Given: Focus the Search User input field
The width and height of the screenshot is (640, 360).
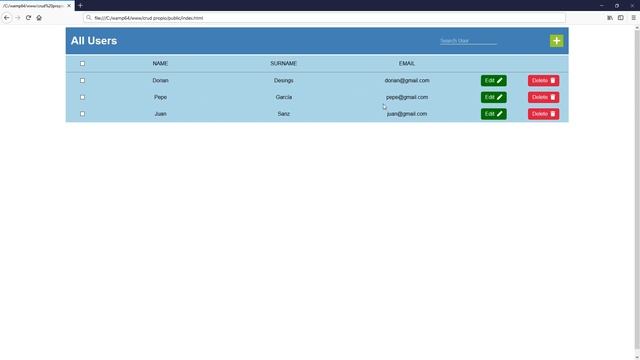Looking at the screenshot, I should tap(468, 41).
